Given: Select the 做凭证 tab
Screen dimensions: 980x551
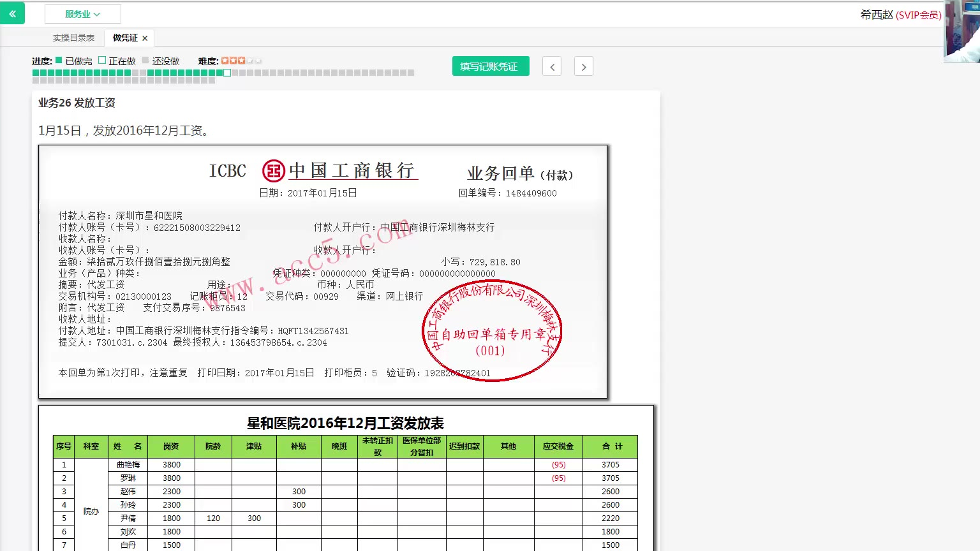Looking at the screenshot, I should (125, 38).
